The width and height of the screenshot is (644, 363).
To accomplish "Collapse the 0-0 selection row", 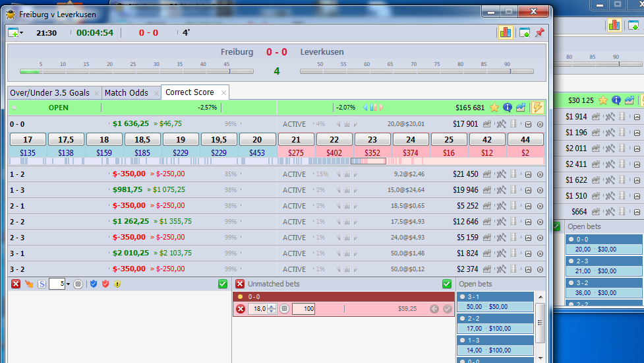I will [x=528, y=124].
